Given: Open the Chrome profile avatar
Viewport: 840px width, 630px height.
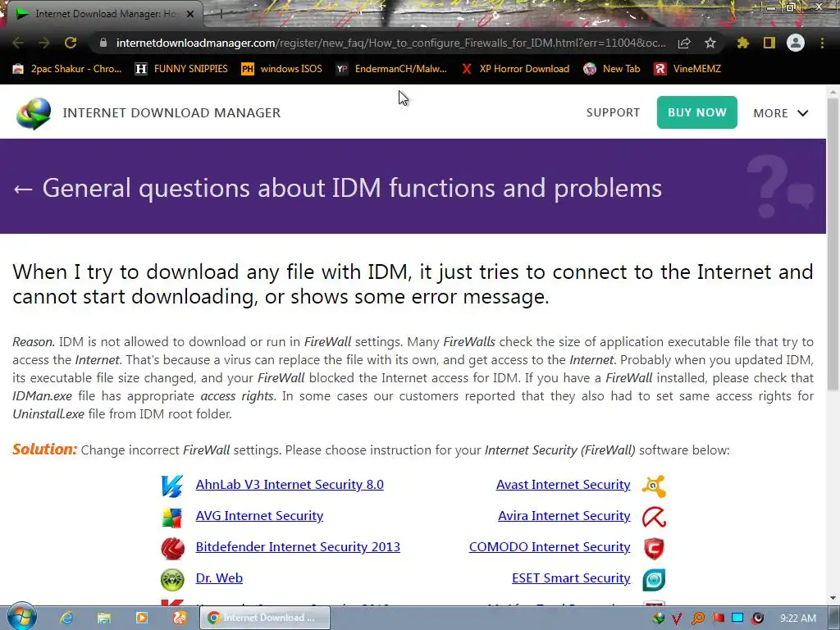Looking at the screenshot, I should click(x=796, y=43).
